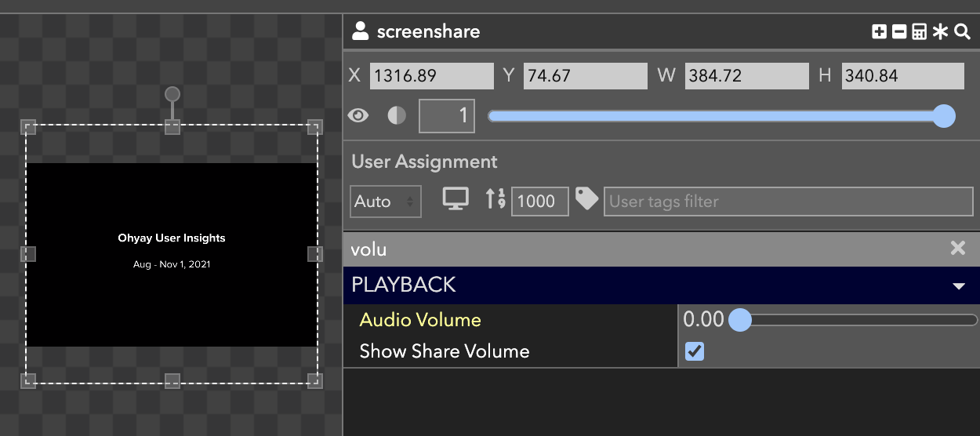Open the Auto assignment dropdown
Image resolution: width=980 pixels, height=436 pixels.
coord(386,202)
